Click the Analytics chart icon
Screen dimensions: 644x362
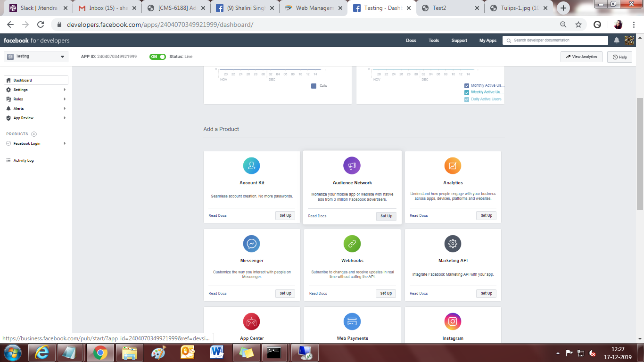453,166
